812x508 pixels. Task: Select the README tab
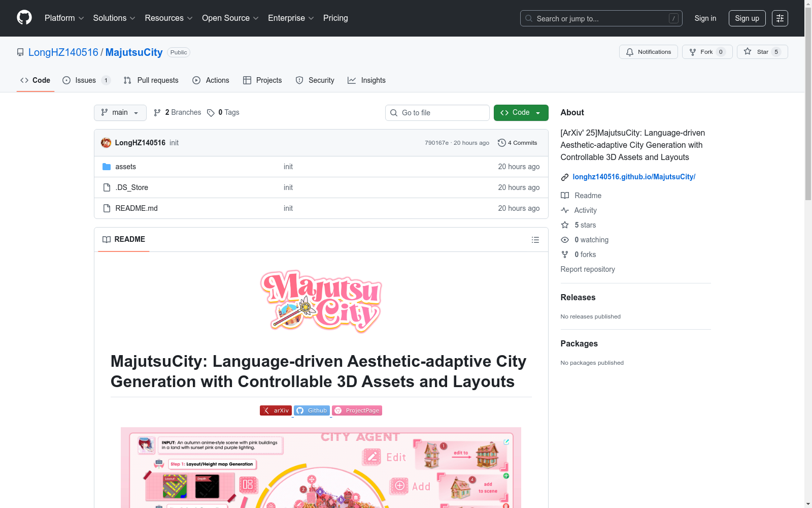124,239
